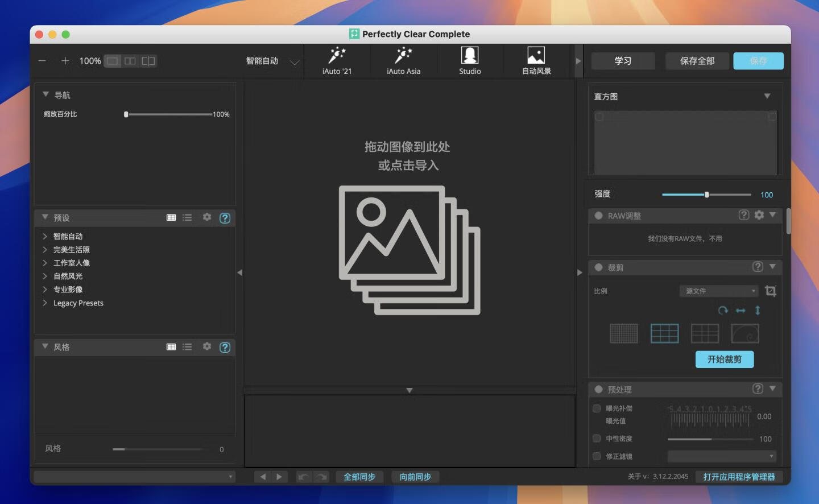Choose the dense grid crop overlay
Viewport: 819px width, 504px height.
624,333
